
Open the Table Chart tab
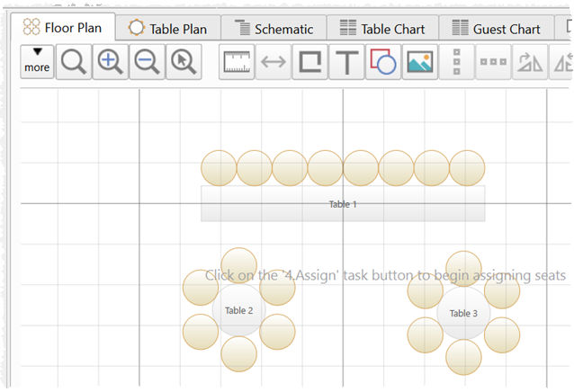click(382, 29)
